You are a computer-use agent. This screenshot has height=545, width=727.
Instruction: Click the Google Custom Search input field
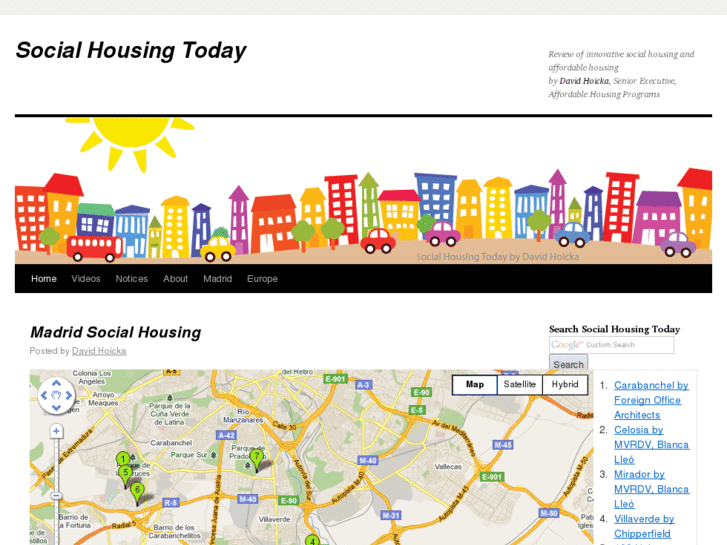click(x=612, y=345)
